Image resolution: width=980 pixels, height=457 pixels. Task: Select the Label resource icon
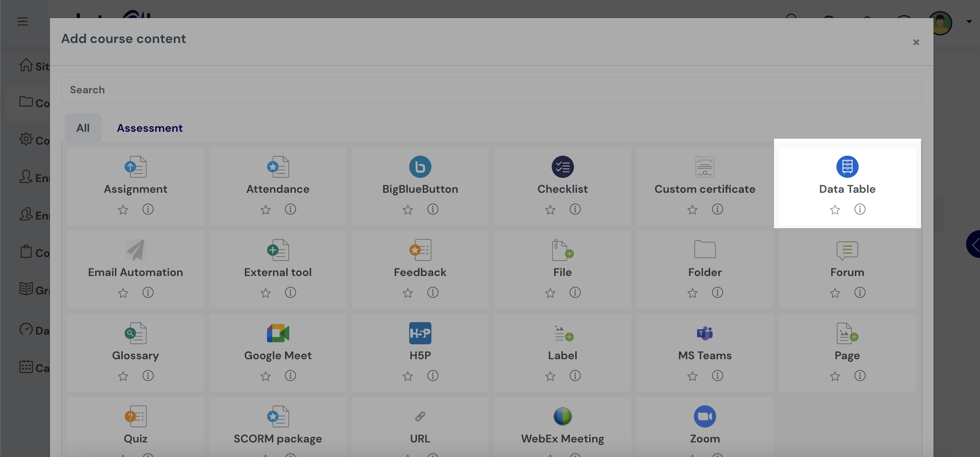[x=564, y=333]
